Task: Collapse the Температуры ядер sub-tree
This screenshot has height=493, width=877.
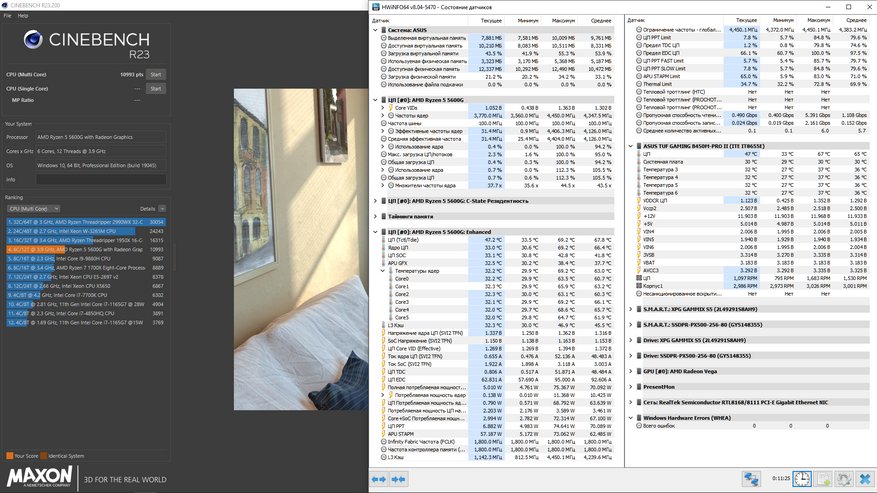Action: coord(383,271)
